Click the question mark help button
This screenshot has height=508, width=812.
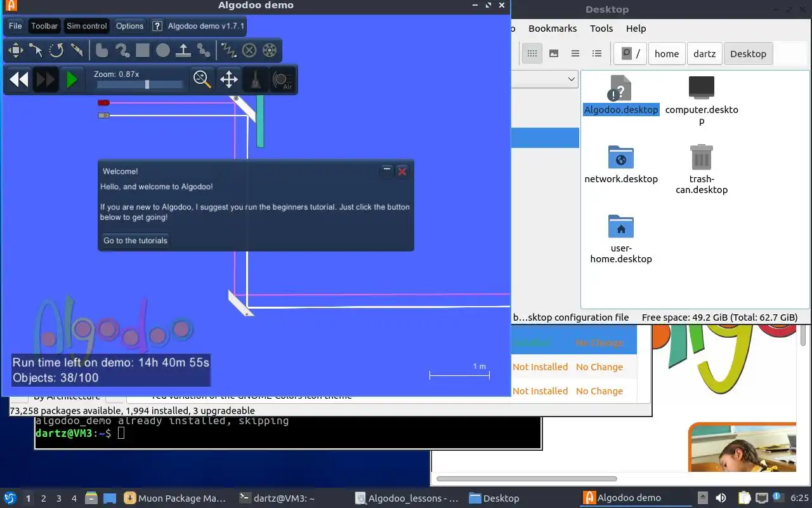point(157,26)
